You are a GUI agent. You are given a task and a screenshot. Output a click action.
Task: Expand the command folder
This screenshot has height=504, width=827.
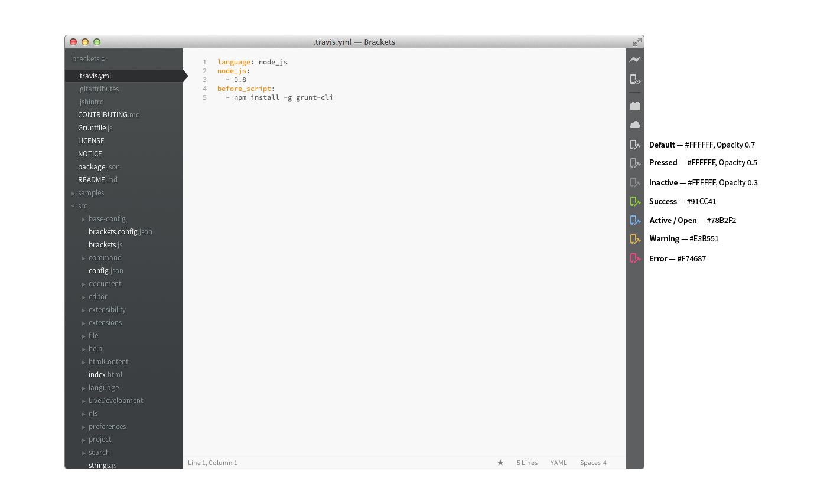(x=84, y=258)
